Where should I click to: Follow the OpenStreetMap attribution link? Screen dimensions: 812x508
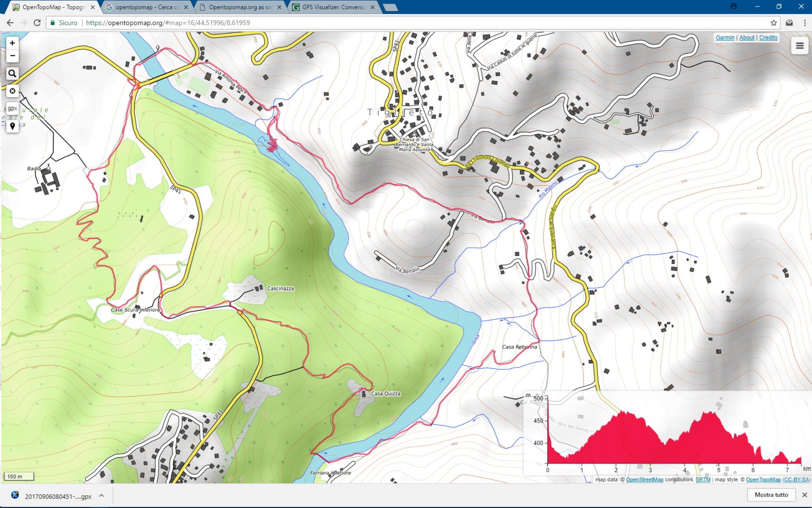[644, 480]
